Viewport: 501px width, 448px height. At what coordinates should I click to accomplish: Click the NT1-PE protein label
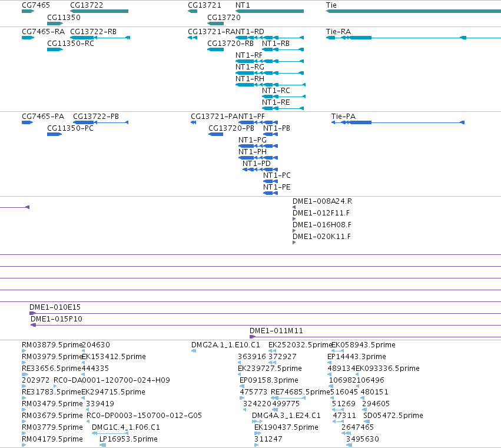point(277,187)
